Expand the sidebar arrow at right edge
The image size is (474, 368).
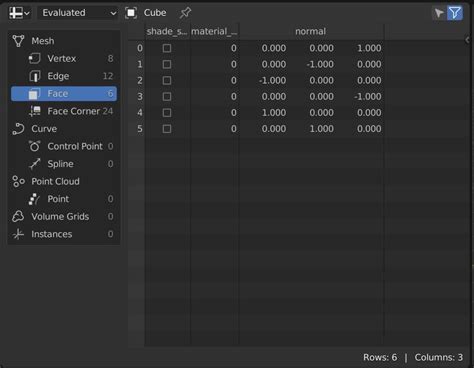pos(467,40)
